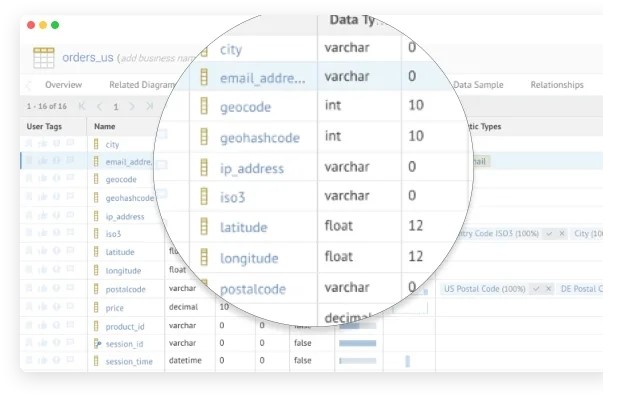
Task: Open the postalcode column link
Action: coord(125,289)
